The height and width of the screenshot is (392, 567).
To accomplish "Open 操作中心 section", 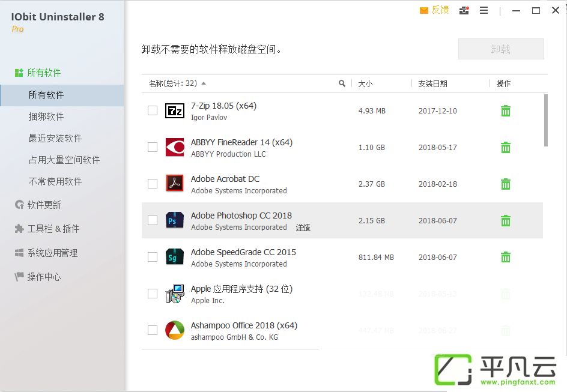I will point(38,277).
